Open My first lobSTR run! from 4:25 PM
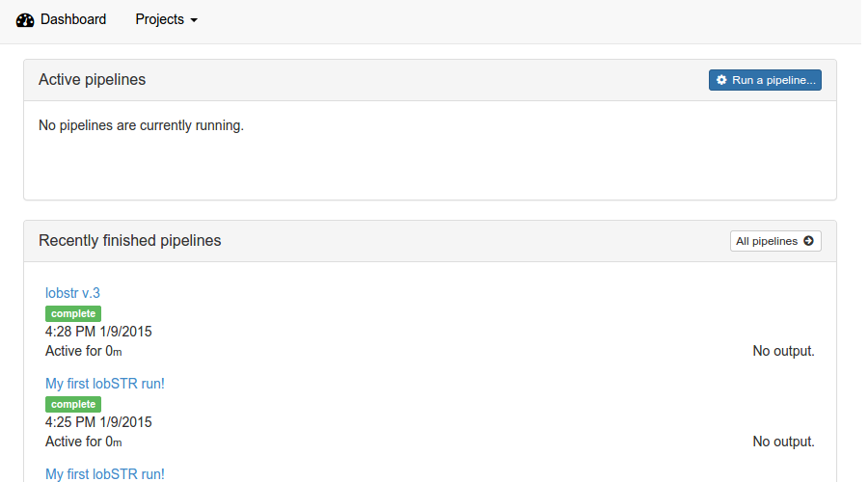Viewport: 868px width, 482px height. [x=104, y=384]
